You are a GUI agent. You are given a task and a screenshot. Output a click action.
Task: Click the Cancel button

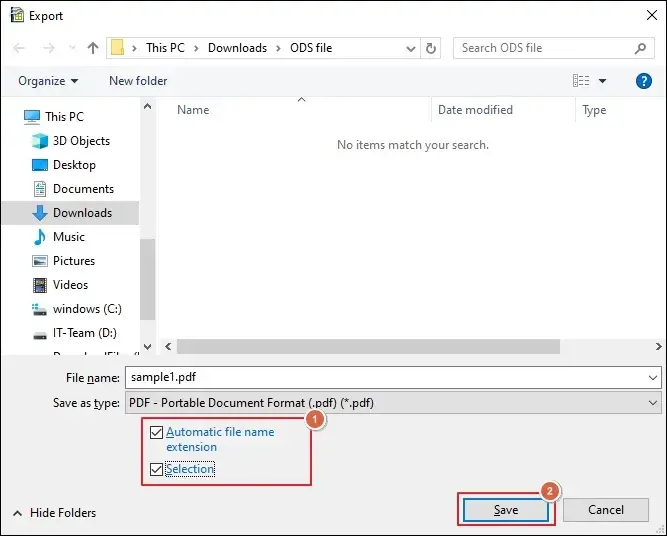[x=606, y=510]
